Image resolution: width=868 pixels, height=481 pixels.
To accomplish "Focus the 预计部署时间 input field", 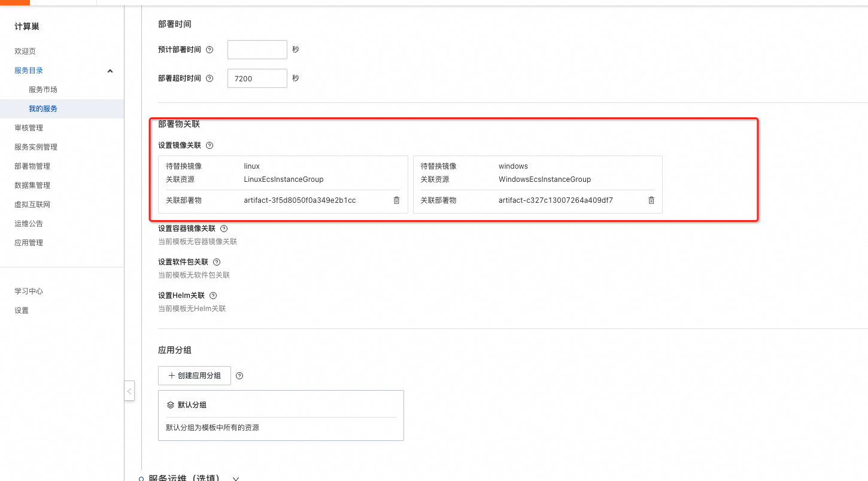I will [257, 50].
